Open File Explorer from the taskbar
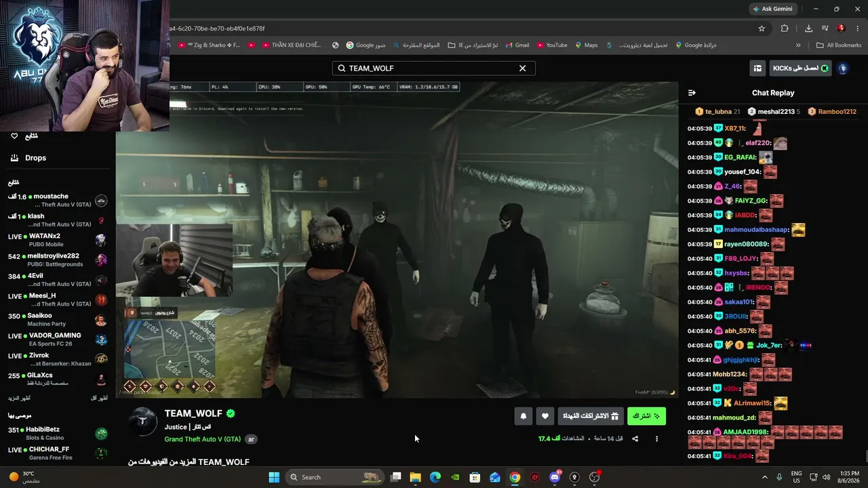868x488 pixels. [x=415, y=477]
